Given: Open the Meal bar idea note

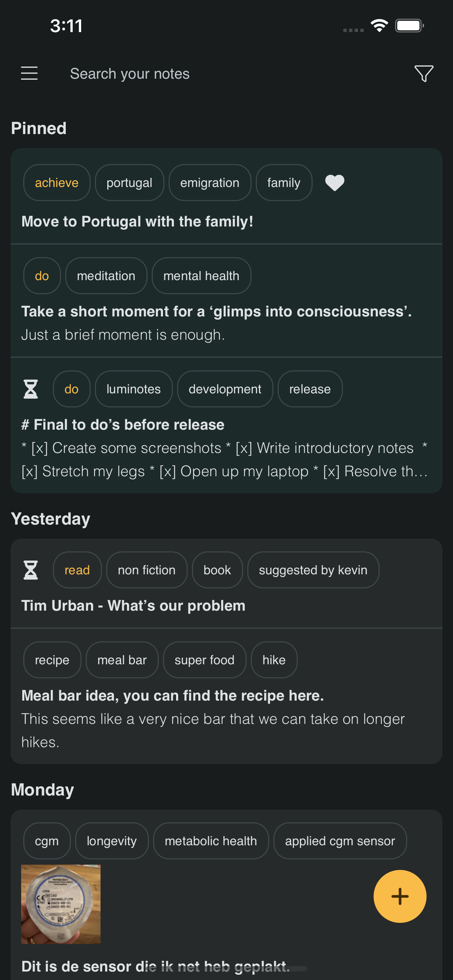Looking at the screenshot, I should 226,696.
